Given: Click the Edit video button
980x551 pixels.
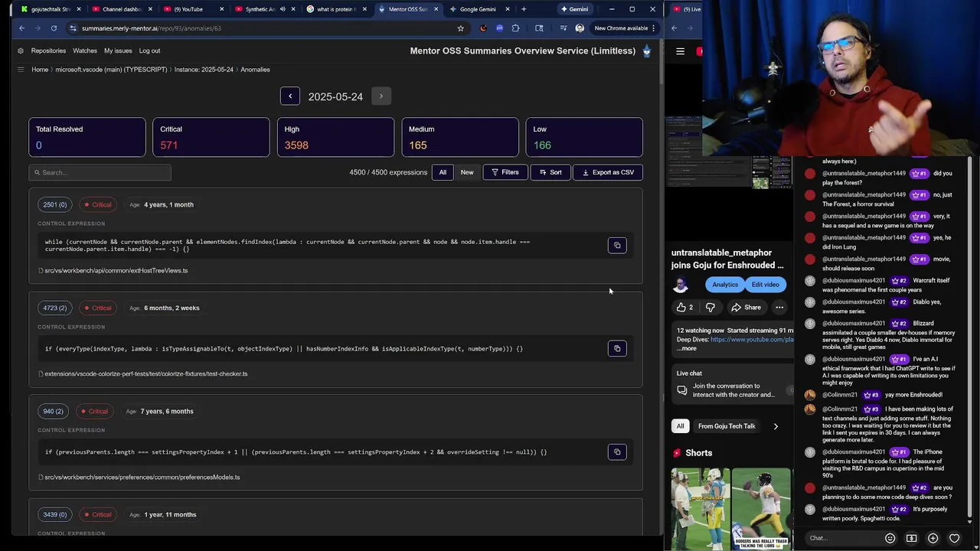Looking at the screenshot, I should 765,285.
